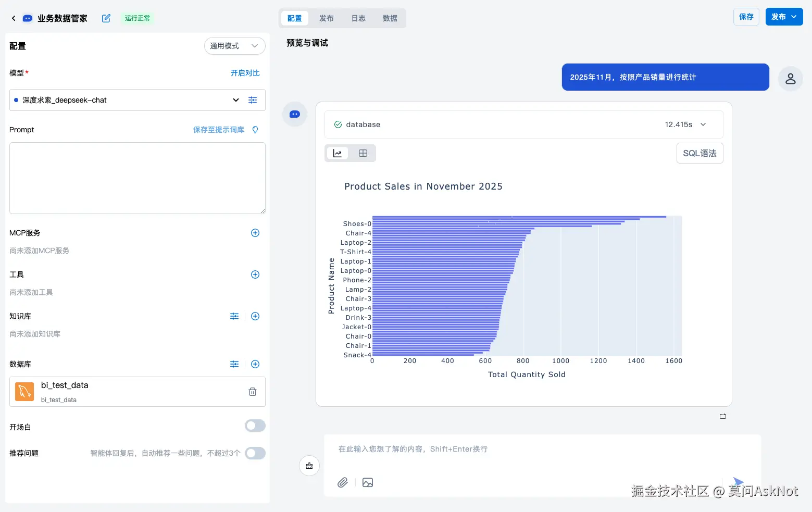Click the 12.415s duration text
The height and width of the screenshot is (512, 812).
tap(679, 124)
